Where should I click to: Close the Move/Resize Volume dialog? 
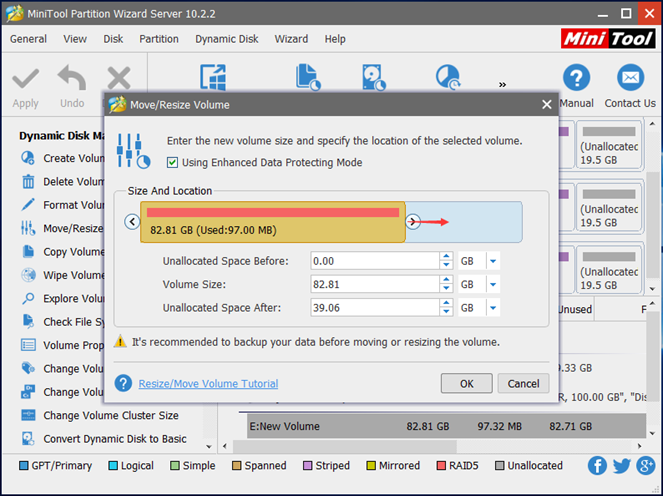[x=547, y=104]
